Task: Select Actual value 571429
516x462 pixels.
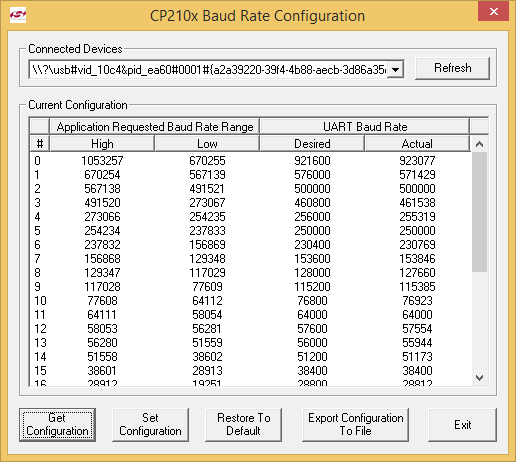Action: 417,175
